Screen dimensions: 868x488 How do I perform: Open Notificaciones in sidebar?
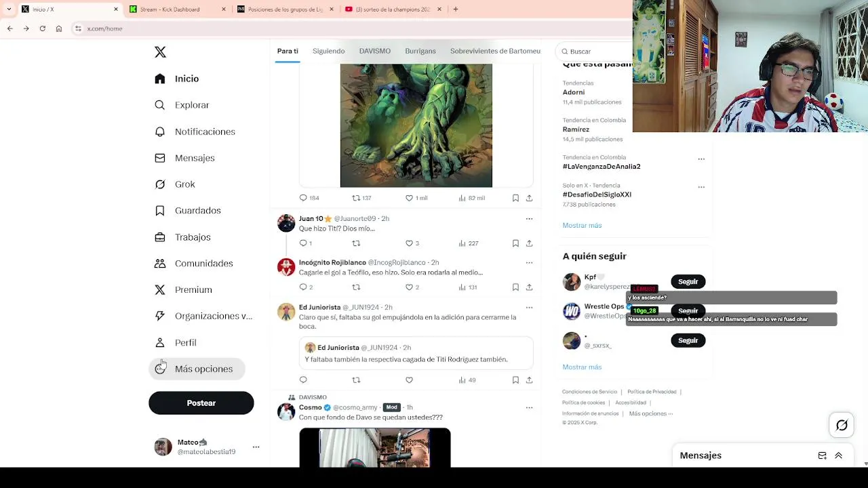point(195,131)
